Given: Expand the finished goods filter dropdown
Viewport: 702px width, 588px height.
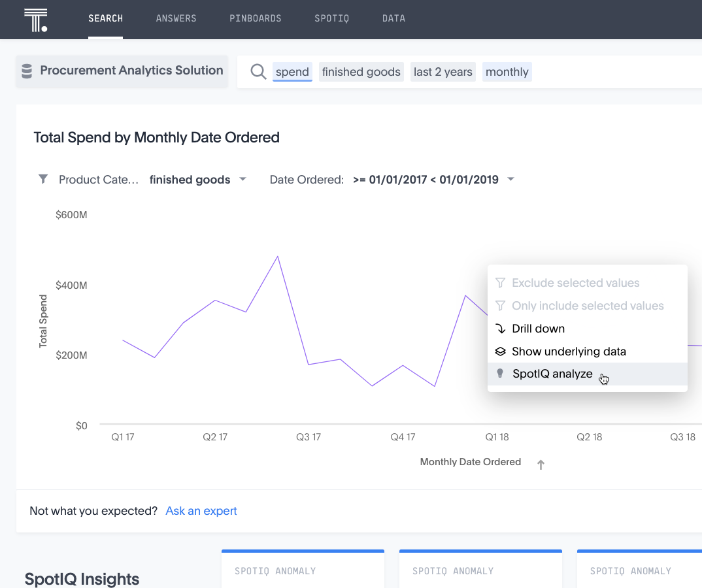Looking at the screenshot, I should coord(242,179).
